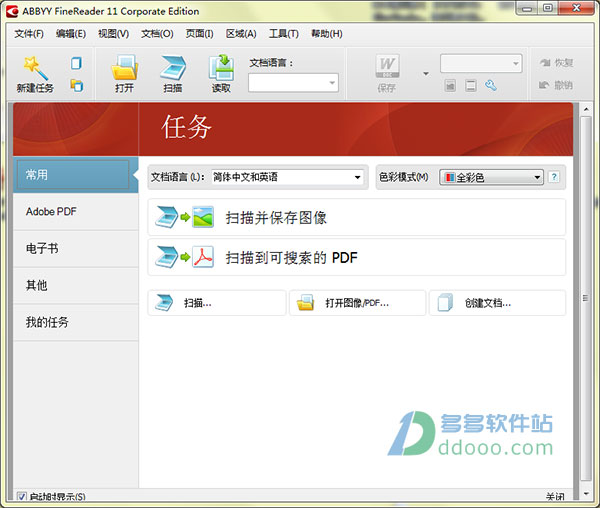Toggle the 启动时显示 checkbox
The height and width of the screenshot is (508, 600).
tap(21, 497)
